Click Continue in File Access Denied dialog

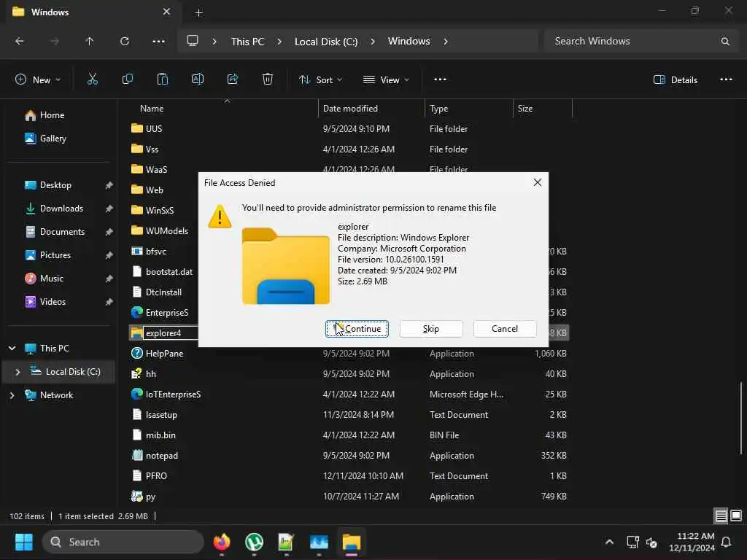click(x=357, y=329)
